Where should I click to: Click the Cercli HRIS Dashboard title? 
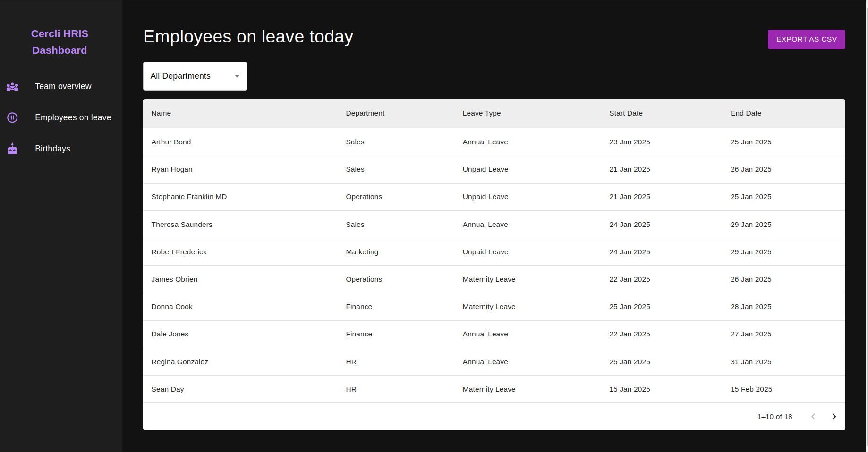(x=60, y=42)
